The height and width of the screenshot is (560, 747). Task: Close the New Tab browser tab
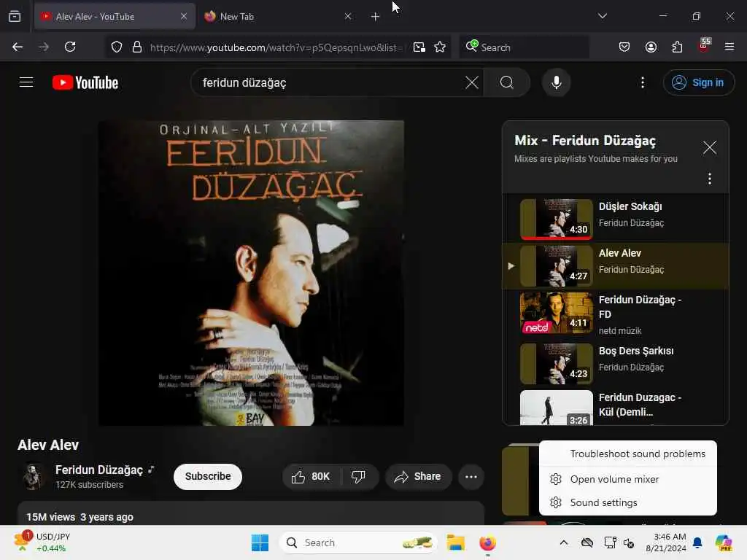[348, 16]
